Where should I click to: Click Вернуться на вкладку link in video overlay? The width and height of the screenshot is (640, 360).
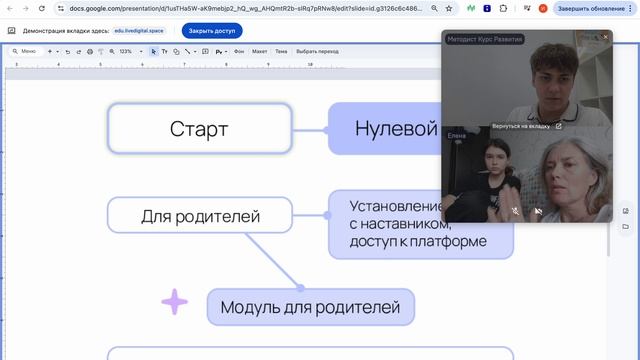(x=527, y=126)
